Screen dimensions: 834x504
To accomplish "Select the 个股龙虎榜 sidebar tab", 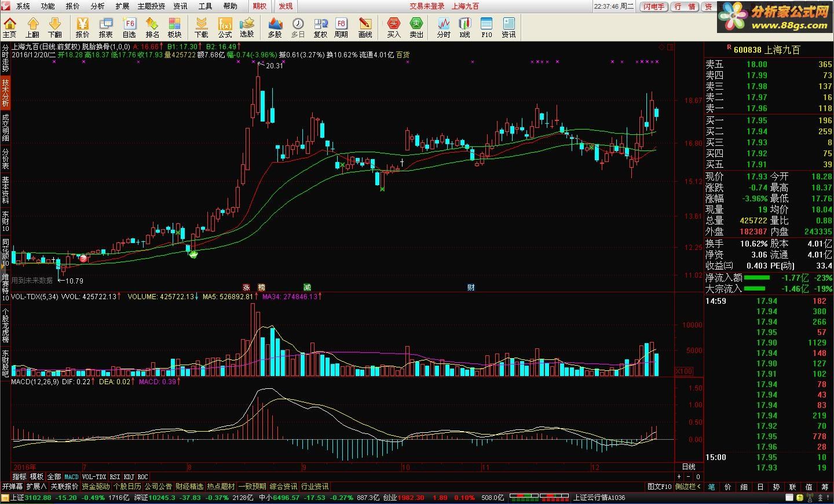I will [x=5, y=325].
